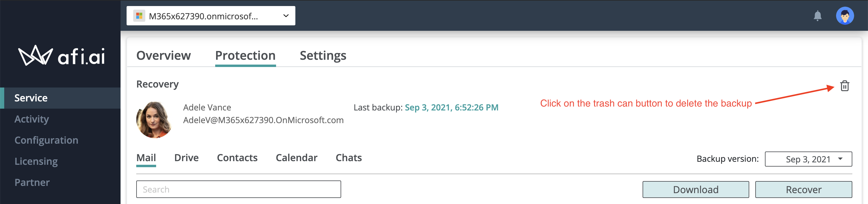Switch to the Overview tab
The height and width of the screenshot is (204, 868).
tap(163, 56)
